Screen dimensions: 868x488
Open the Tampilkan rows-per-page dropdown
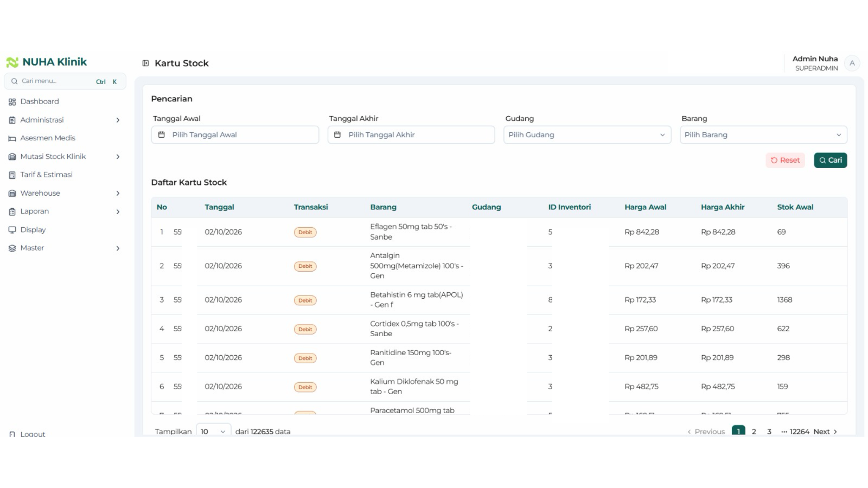click(x=213, y=432)
